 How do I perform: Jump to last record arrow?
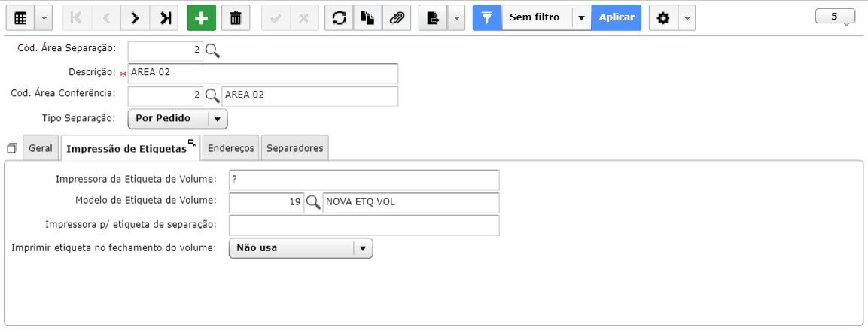(164, 18)
